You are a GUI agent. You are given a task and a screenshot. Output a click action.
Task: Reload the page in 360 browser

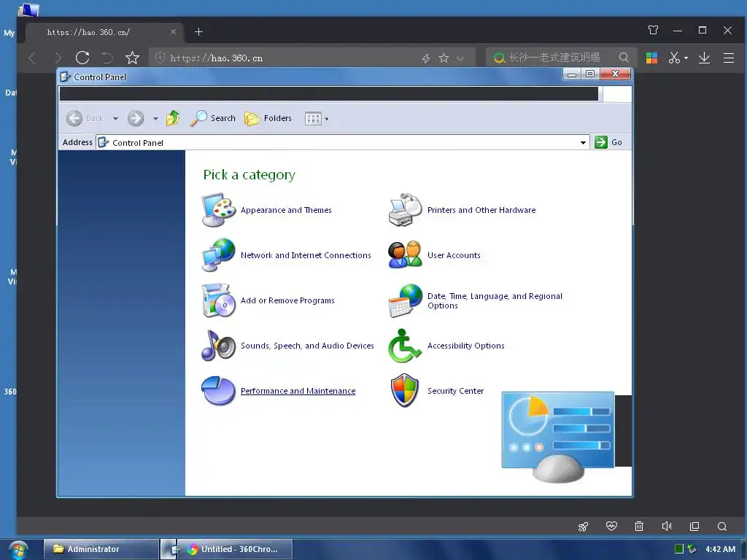[82, 58]
